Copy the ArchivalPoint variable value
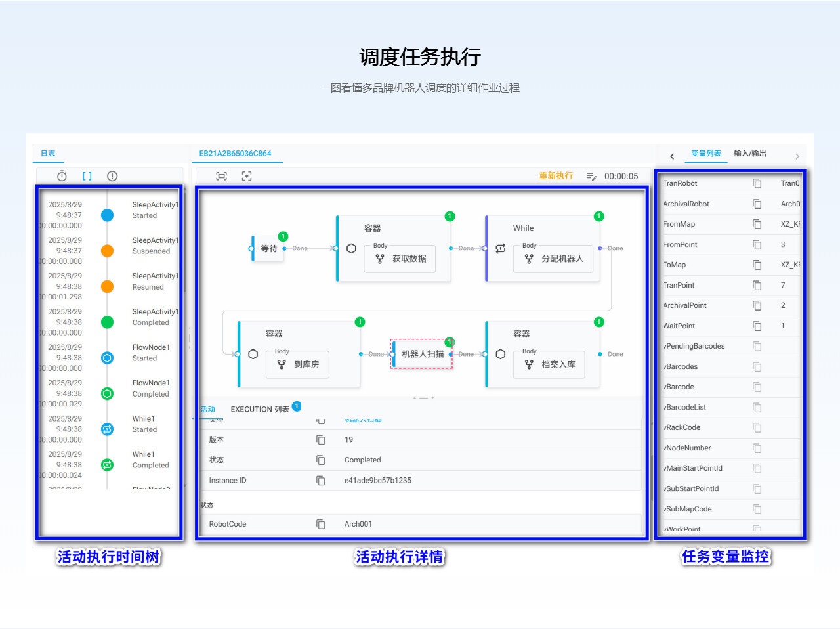840x629 pixels. click(757, 305)
